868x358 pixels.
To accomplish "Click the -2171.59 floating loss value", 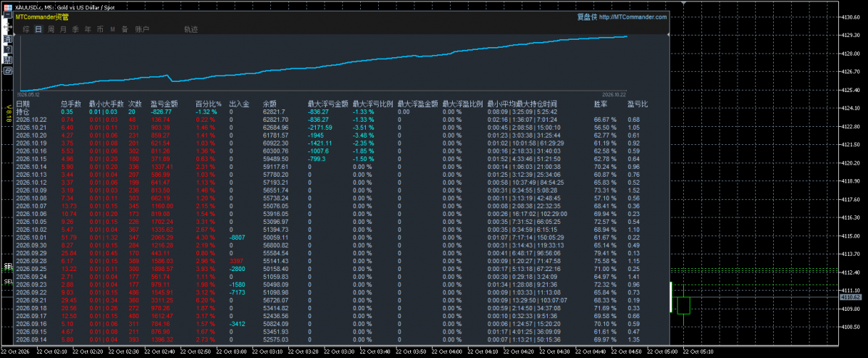I will point(320,128).
